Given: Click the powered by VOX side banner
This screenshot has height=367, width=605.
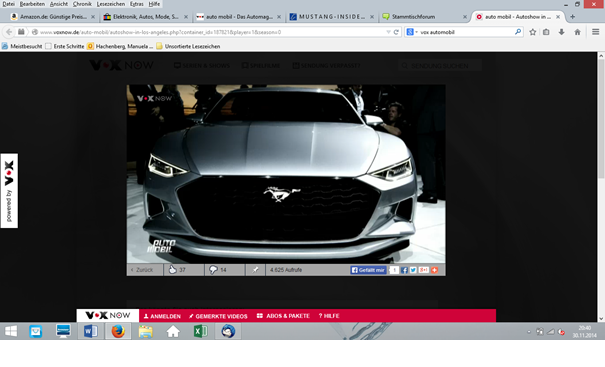Looking at the screenshot, I should point(9,191).
